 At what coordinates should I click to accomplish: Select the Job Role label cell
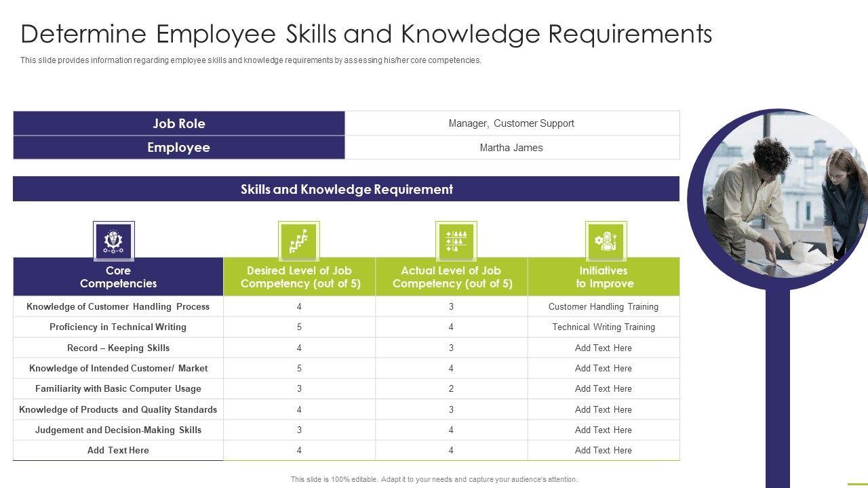click(x=179, y=123)
